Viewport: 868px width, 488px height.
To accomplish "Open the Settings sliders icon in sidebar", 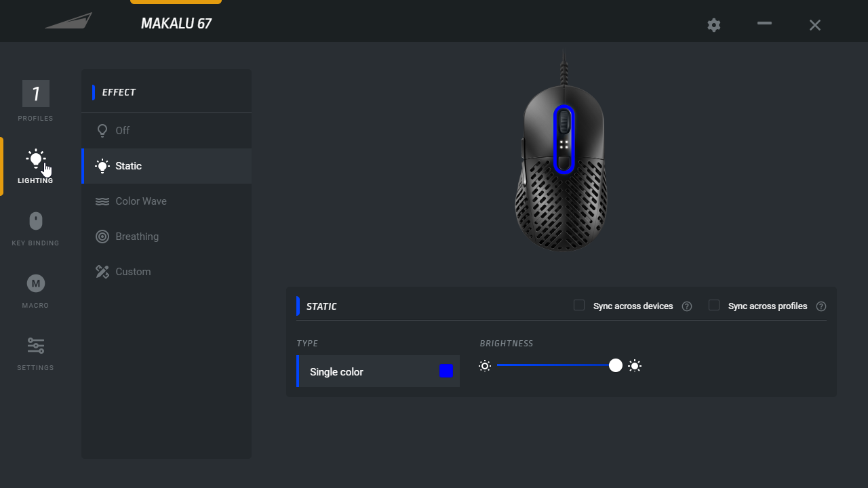I will click(x=36, y=346).
